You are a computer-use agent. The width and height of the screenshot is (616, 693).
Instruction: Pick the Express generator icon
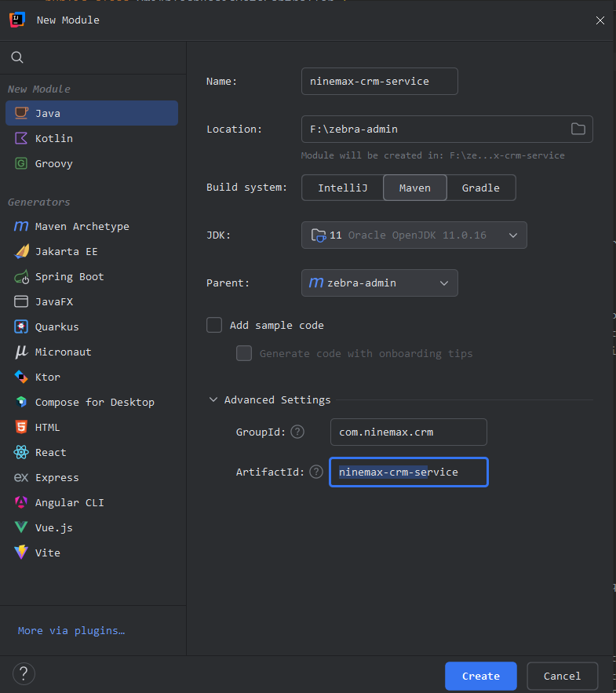[x=21, y=477]
